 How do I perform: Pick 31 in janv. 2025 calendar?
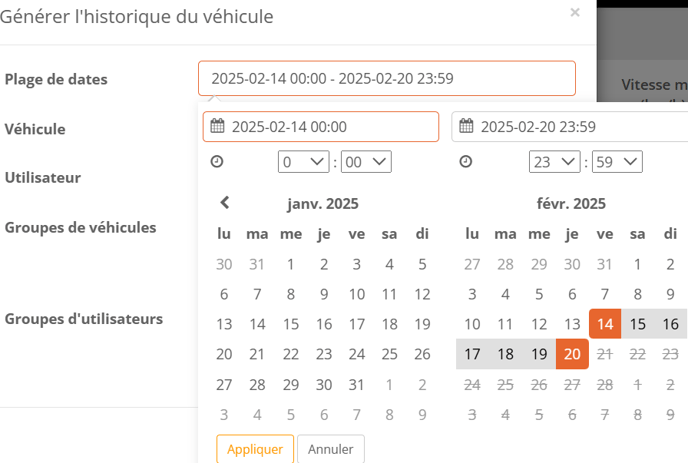[x=357, y=384]
